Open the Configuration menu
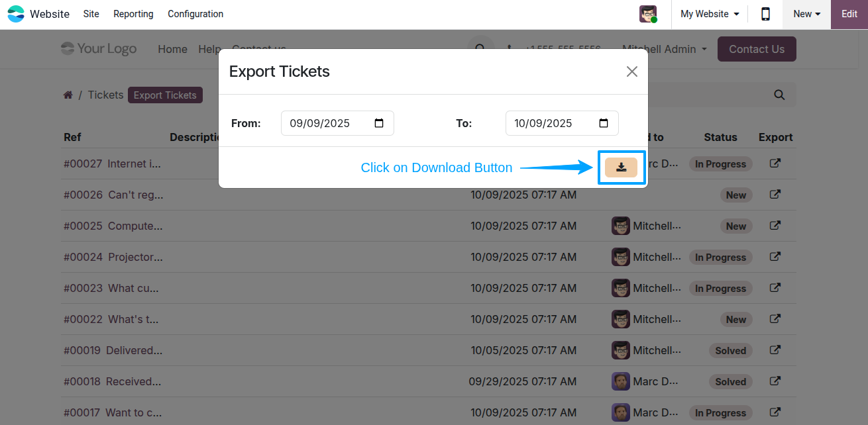868x425 pixels. 195,14
